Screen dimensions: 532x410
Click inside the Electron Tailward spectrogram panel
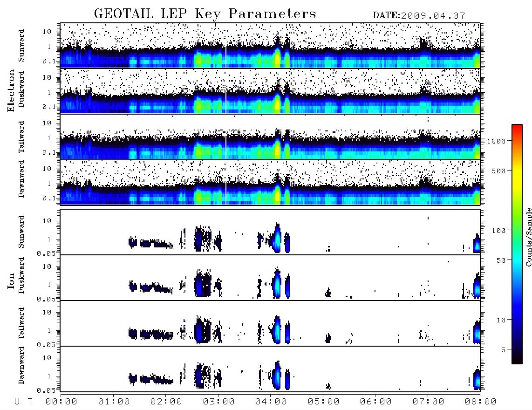coord(270,137)
